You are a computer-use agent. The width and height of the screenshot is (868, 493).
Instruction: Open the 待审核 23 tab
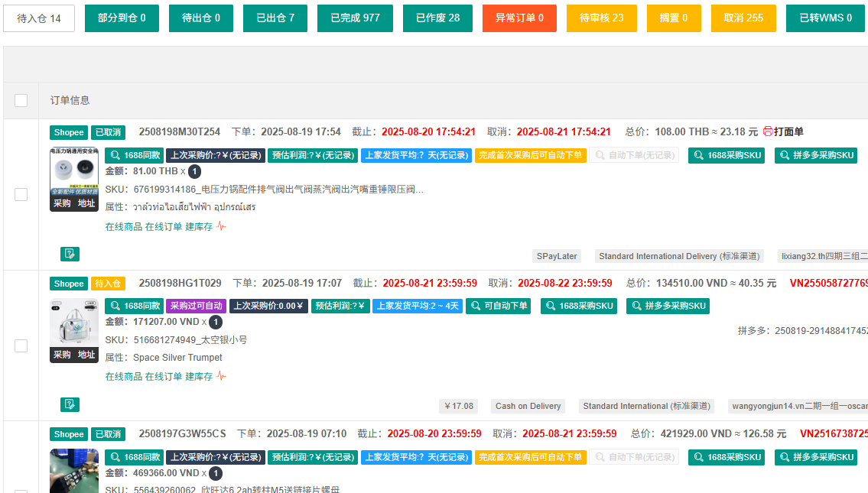pos(601,18)
